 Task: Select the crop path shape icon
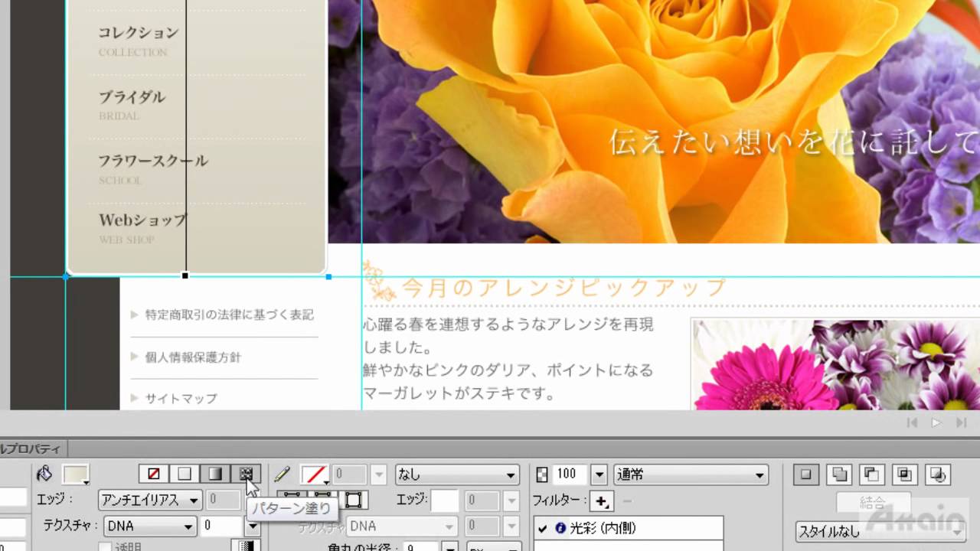939,474
